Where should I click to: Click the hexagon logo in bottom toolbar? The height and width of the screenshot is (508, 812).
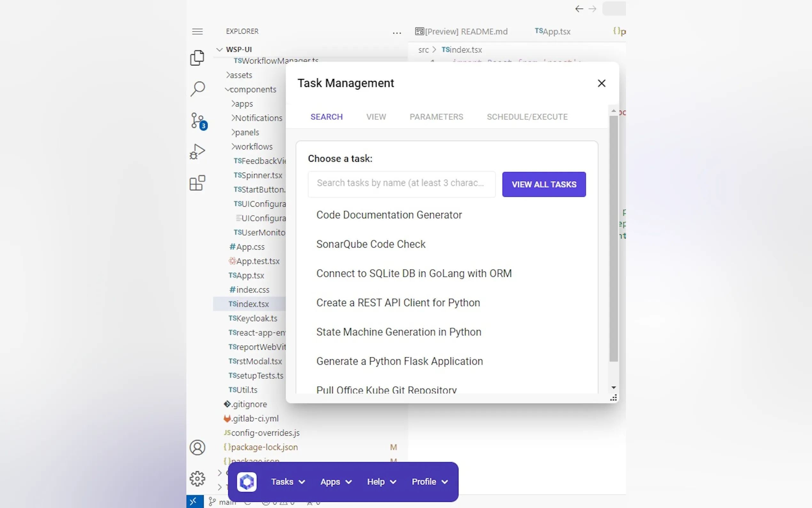click(247, 482)
